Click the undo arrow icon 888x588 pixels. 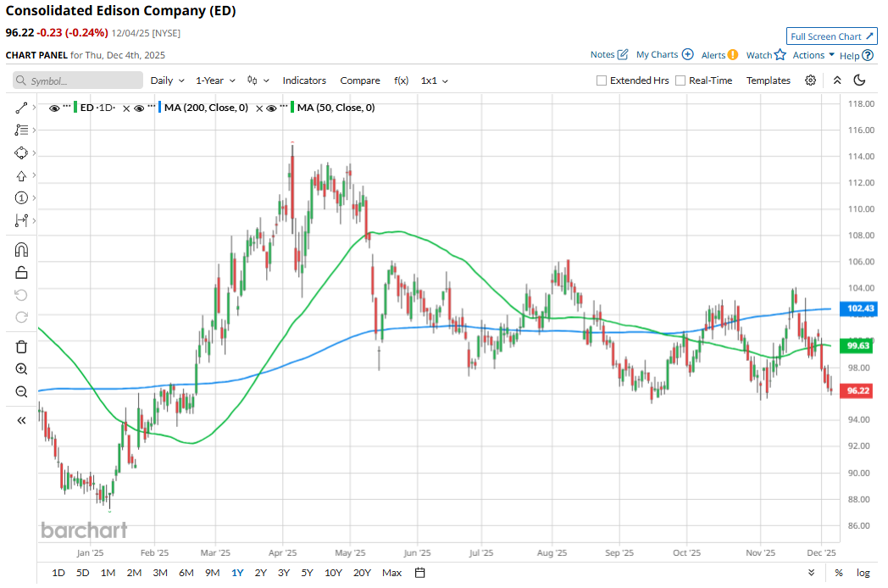[21, 295]
